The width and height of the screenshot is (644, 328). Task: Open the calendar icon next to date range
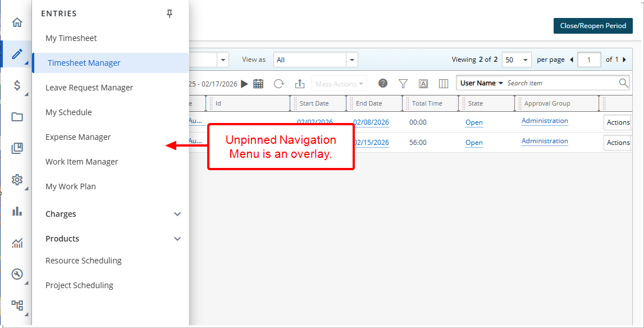point(258,83)
